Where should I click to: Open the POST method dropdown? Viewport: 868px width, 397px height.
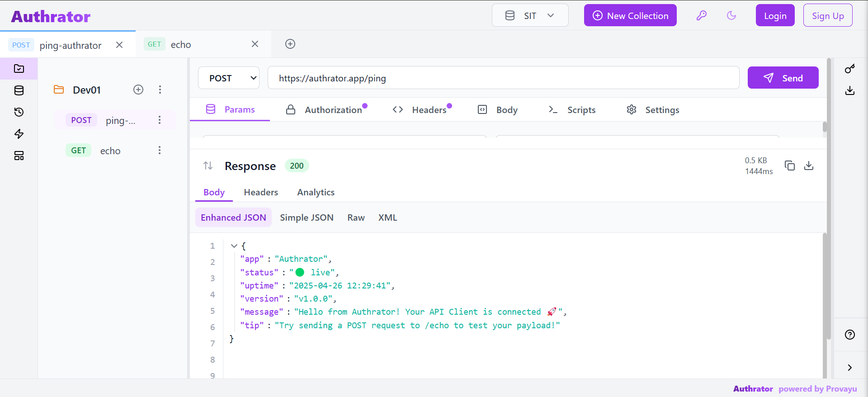click(x=229, y=78)
